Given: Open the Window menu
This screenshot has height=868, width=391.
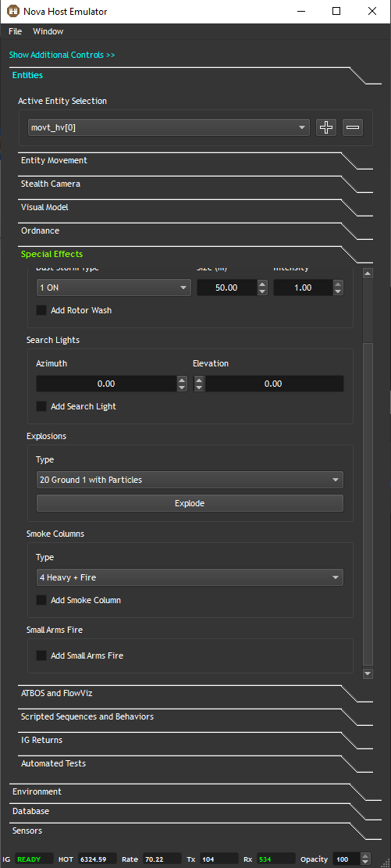Looking at the screenshot, I should (x=48, y=31).
